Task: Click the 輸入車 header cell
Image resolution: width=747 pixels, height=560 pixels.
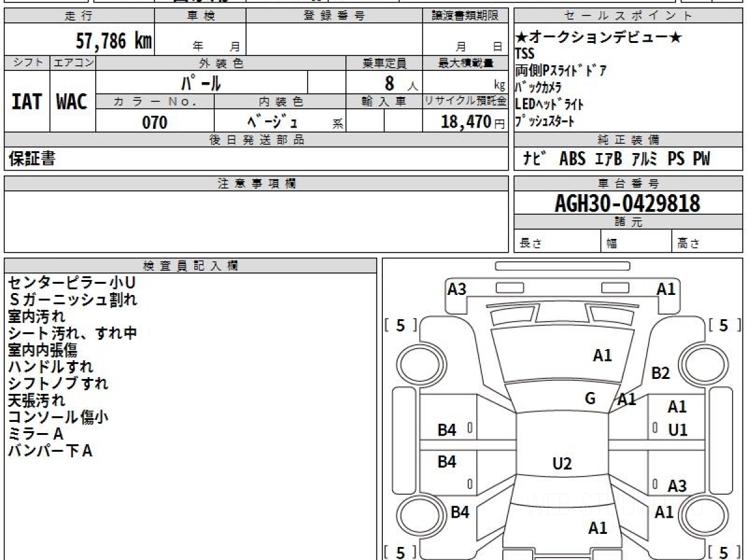Action: [x=384, y=101]
